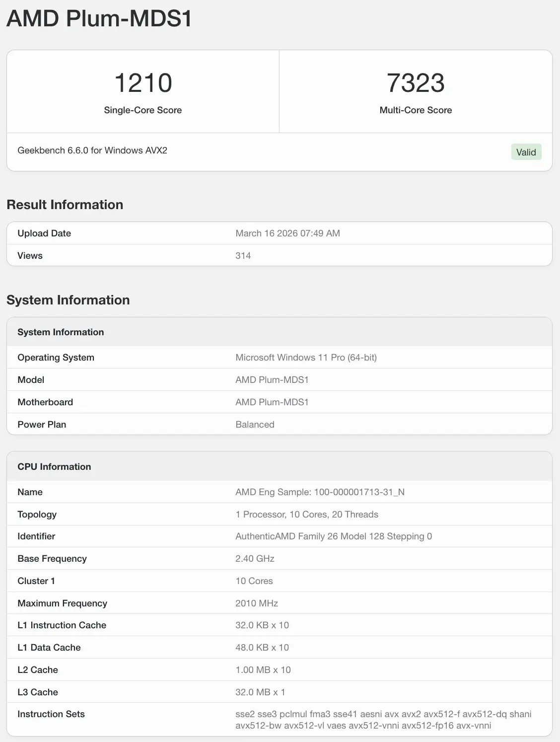Screen dimensions: 560x742
Task: Click the Result Information heading
Action: [65, 205]
